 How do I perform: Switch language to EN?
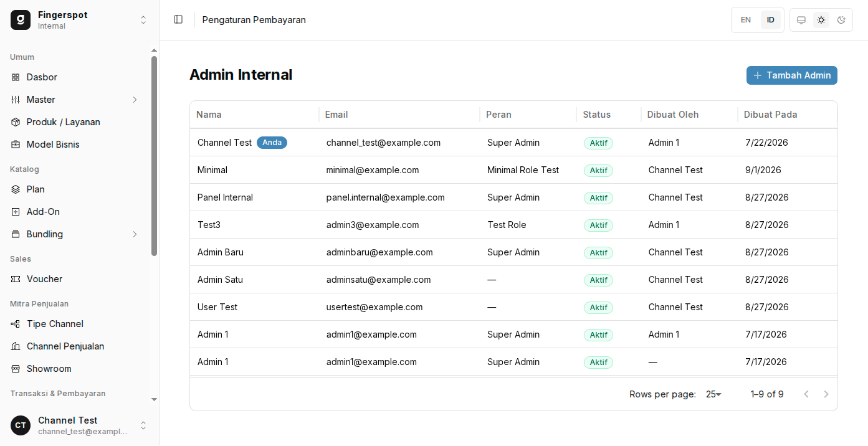[745, 20]
